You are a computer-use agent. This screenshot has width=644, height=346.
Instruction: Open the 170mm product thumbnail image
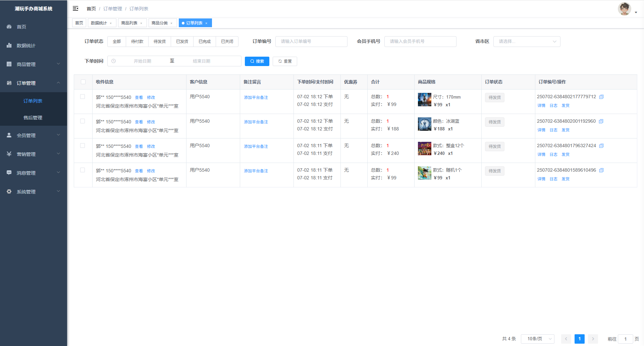tap(424, 100)
